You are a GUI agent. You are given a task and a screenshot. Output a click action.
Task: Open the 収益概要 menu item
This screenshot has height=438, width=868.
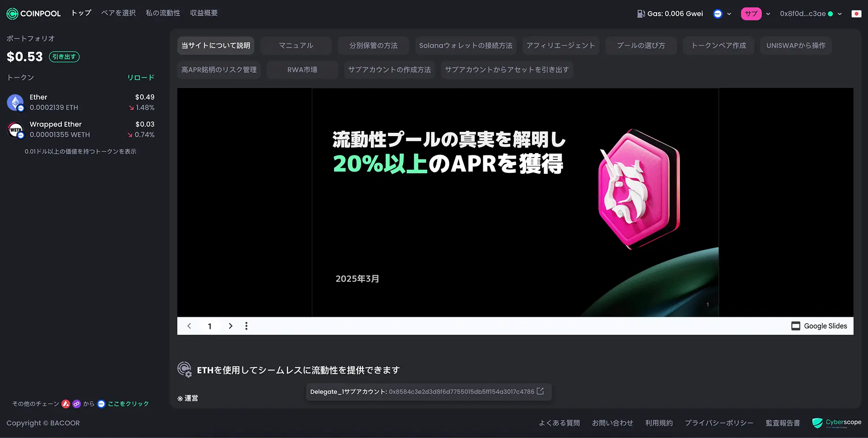click(204, 13)
